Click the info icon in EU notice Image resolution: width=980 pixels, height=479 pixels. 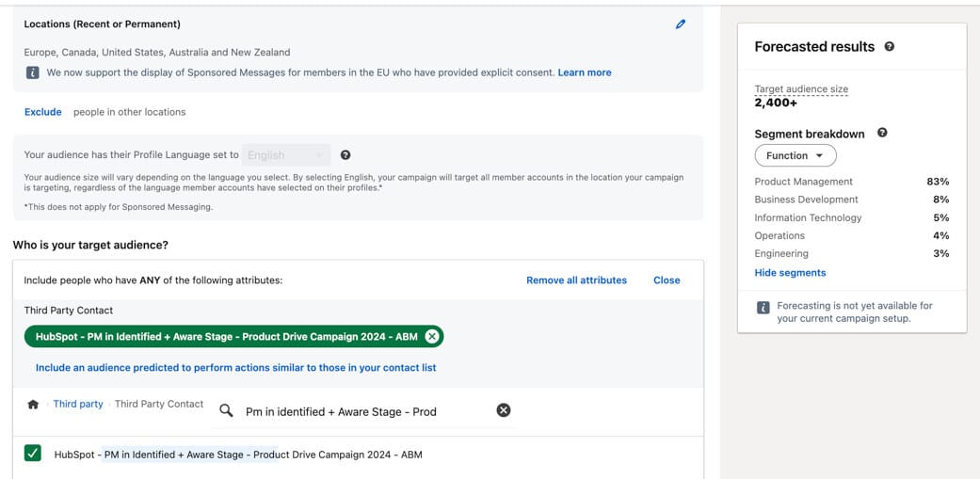click(32, 72)
